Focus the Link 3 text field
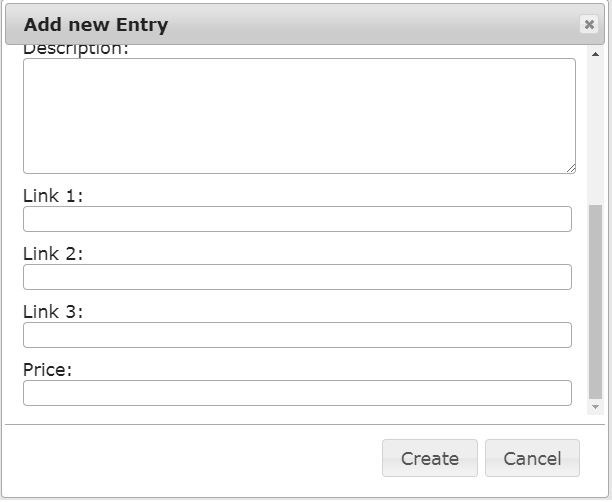The height and width of the screenshot is (502, 612). coord(297,335)
